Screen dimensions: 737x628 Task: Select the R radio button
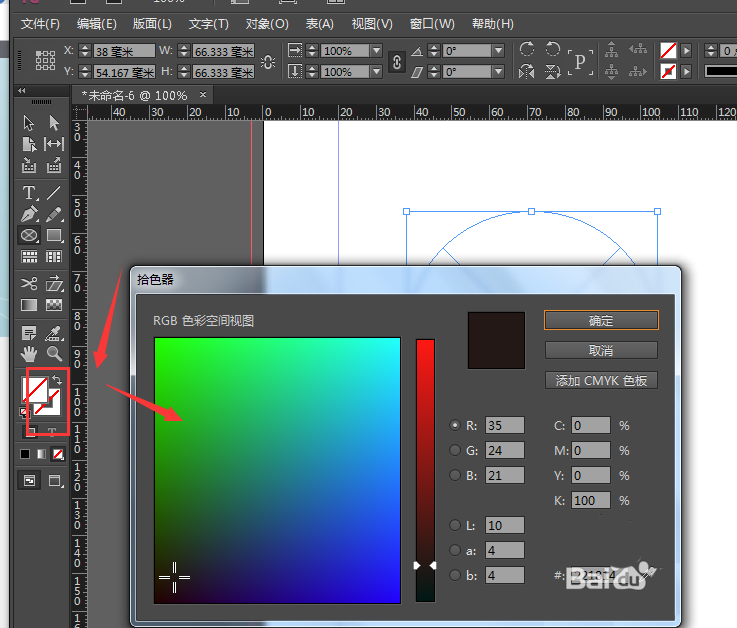[x=456, y=425]
